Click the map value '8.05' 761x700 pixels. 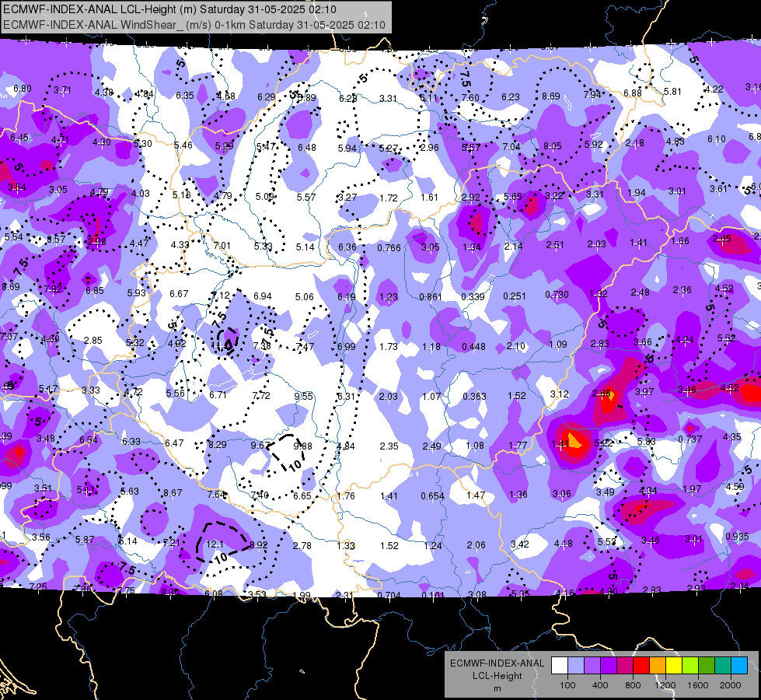click(553, 146)
